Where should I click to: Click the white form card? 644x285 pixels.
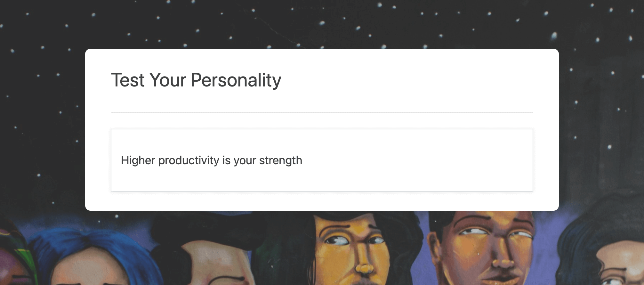[x=321, y=128]
